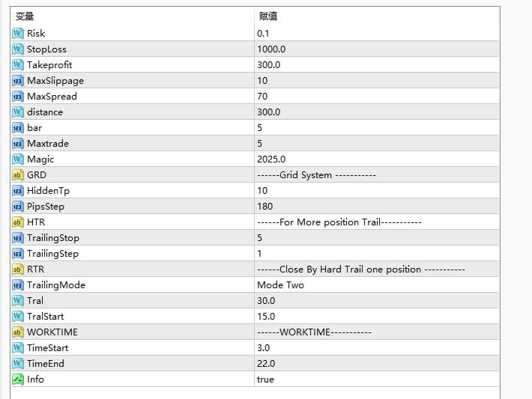The height and width of the screenshot is (399, 532).
Task: Select the TimeStart value 3.0 field
Action: 263,348
